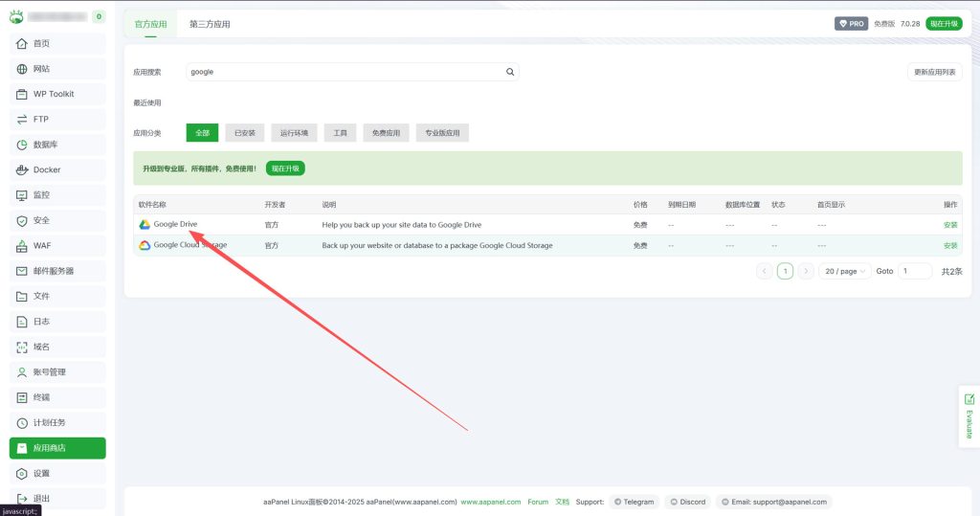Click the Goto page number field
This screenshot has width=980, height=516.
pyautogui.click(x=915, y=272)
